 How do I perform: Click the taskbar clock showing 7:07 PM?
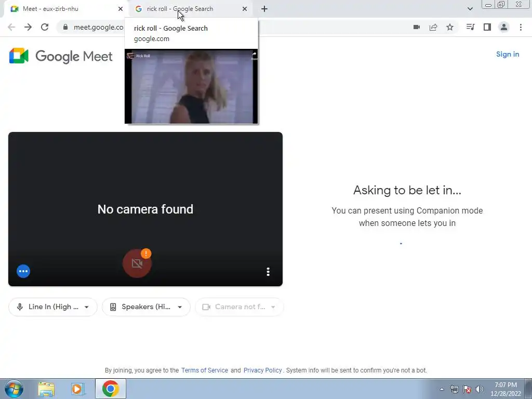coord(506,389)
